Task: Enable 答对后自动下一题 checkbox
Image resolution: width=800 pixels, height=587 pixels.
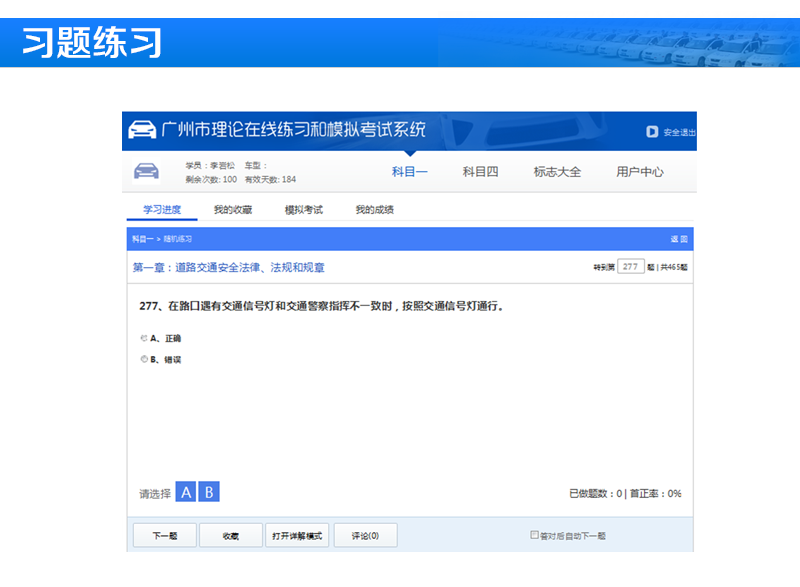Action: coord(535,535)
